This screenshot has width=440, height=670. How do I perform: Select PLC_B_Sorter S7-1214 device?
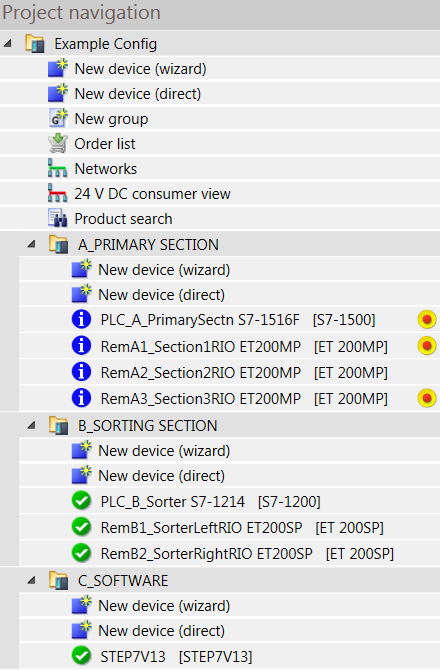coord(210,502)
